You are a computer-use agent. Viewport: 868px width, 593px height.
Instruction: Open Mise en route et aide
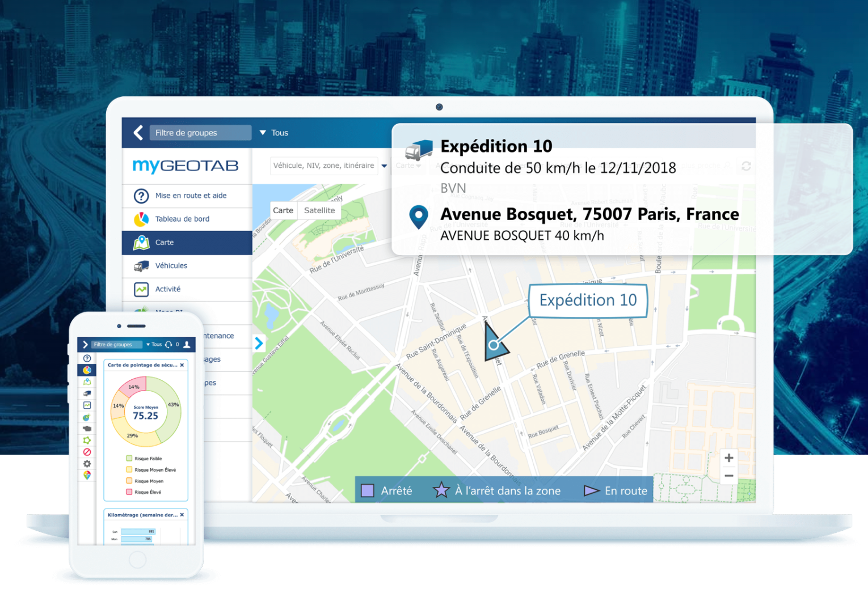[x=191, y=196]
